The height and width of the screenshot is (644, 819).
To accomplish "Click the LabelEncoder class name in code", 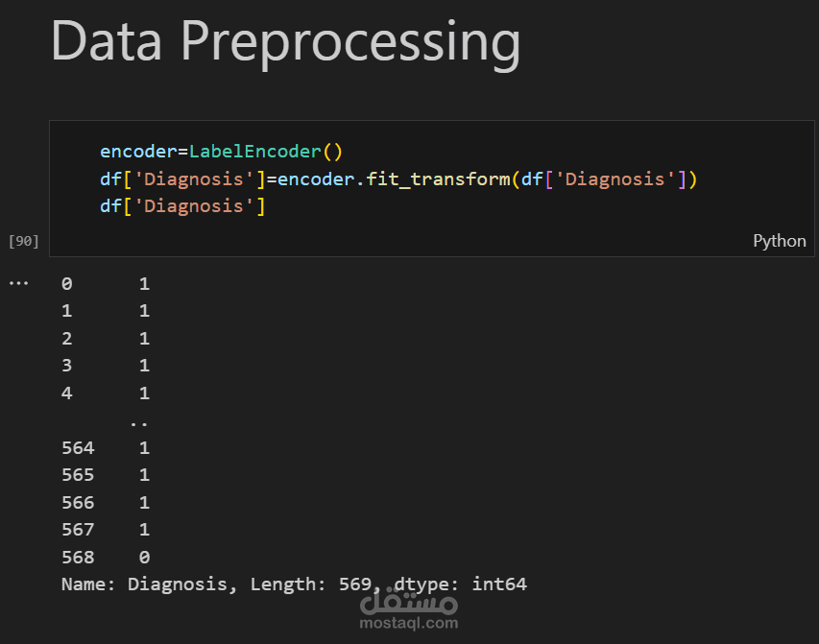I will 254,152.
